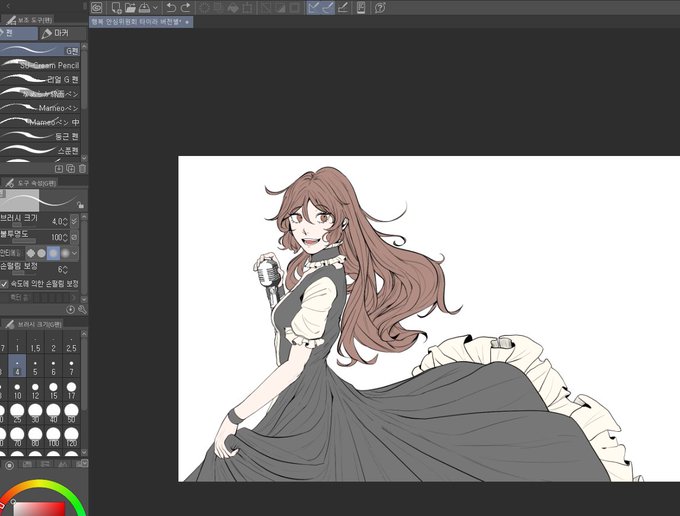The width and height of the screenshot is (680, 516).
Task: Undo the last action
Action: tap(171, 7)
